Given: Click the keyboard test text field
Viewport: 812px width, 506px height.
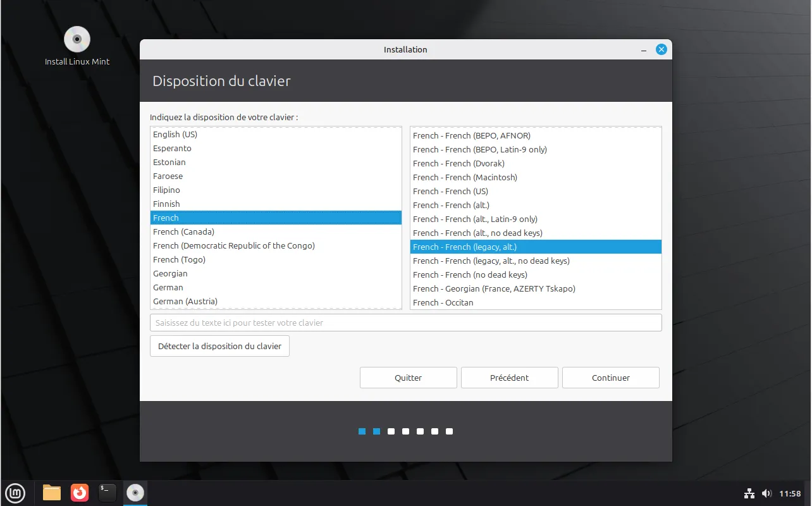Looking at the screenshot, I should tap(405, 323).
